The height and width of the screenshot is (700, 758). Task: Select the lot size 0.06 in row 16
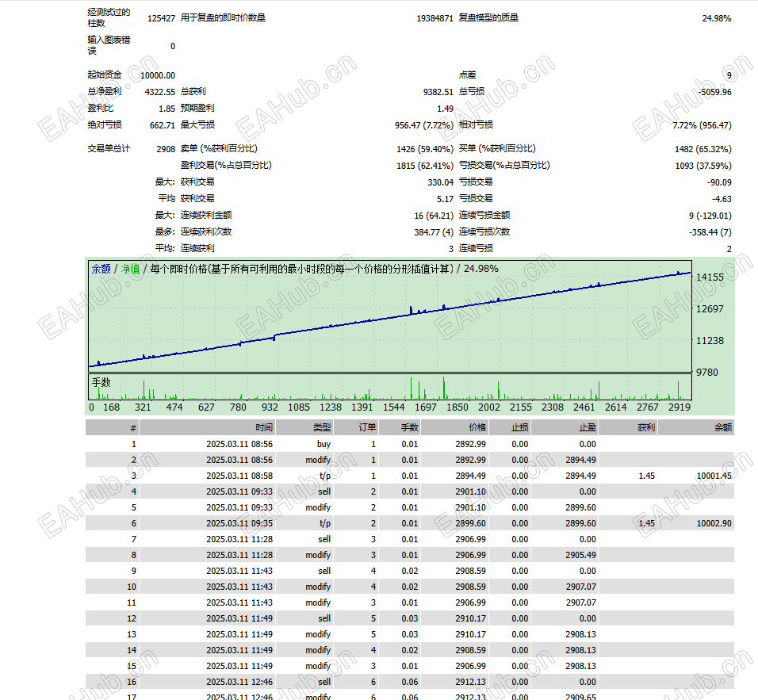pos(409,682)
